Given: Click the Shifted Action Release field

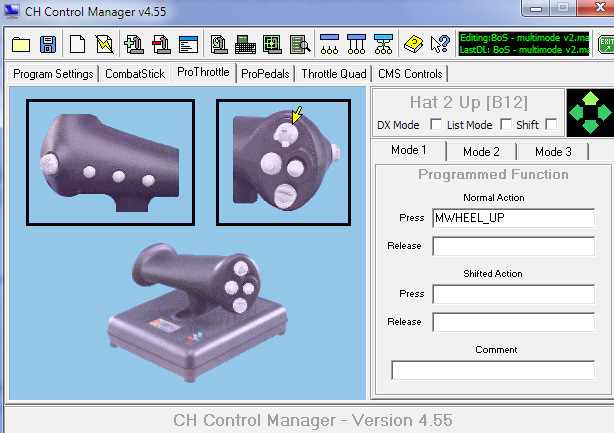Looking at the screenshot, I should (514, 322).
